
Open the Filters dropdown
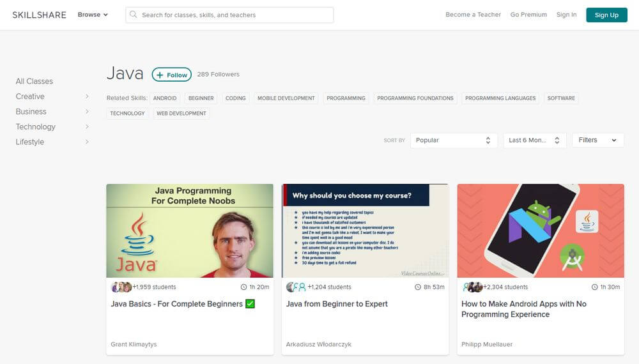click(598, 140)
